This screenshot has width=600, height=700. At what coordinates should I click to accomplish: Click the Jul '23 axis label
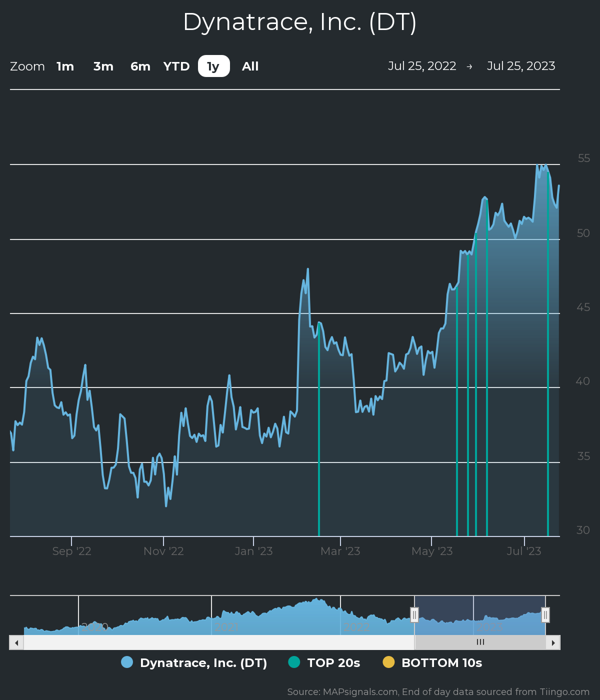[524, 551]
